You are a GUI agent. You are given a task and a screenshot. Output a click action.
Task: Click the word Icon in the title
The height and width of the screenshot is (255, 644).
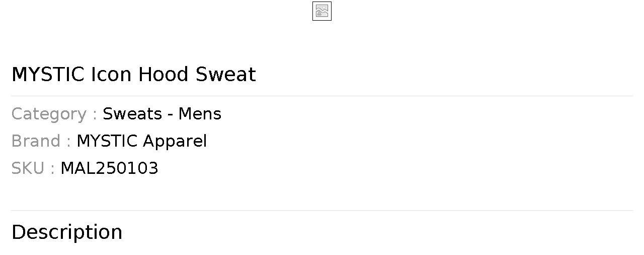click(111, 75)
